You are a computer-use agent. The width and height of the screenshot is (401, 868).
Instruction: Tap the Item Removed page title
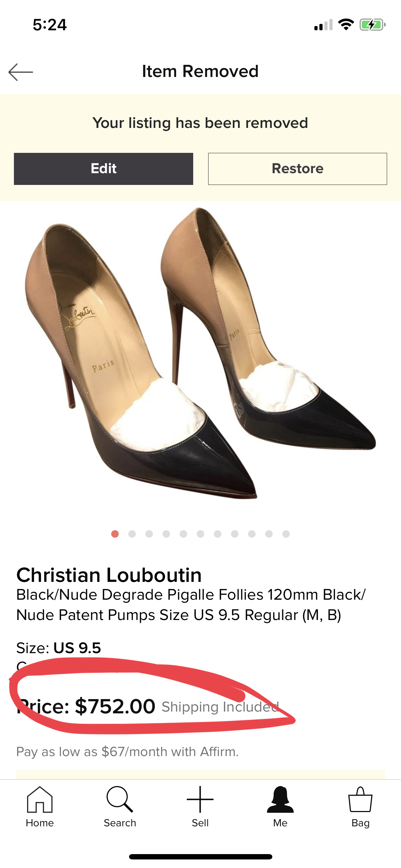[200, 71]
